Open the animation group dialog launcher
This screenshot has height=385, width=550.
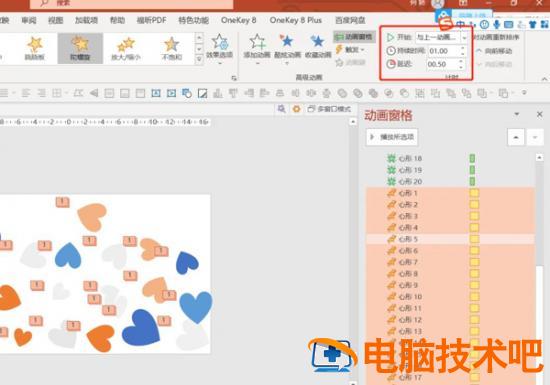click(234, 78)
